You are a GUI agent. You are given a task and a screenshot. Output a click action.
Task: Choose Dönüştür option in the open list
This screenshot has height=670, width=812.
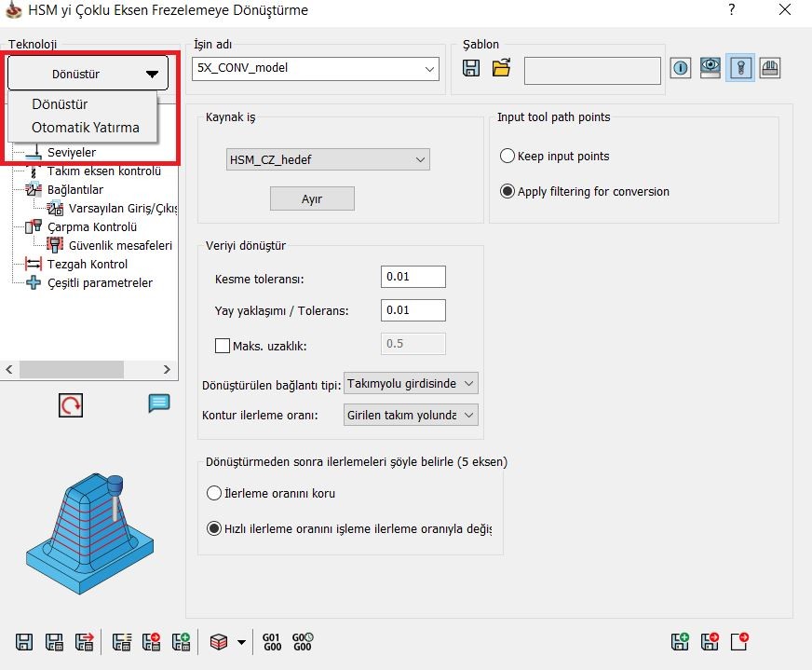[60, 104]
